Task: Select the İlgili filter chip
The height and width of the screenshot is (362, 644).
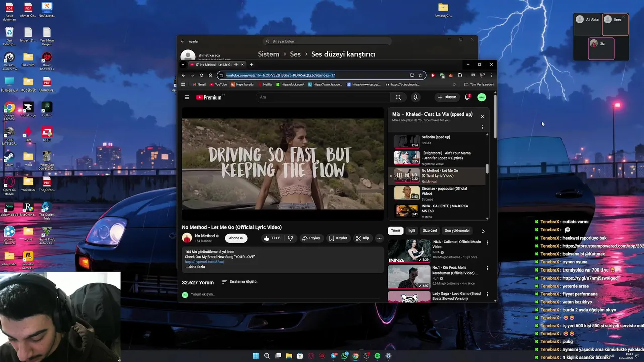Action: click(x=411, y=231)
